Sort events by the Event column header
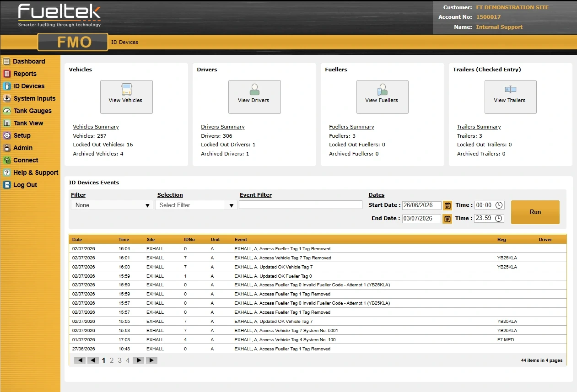The width and height of the screenshot is (577, 392). click(x=241, y=240)
